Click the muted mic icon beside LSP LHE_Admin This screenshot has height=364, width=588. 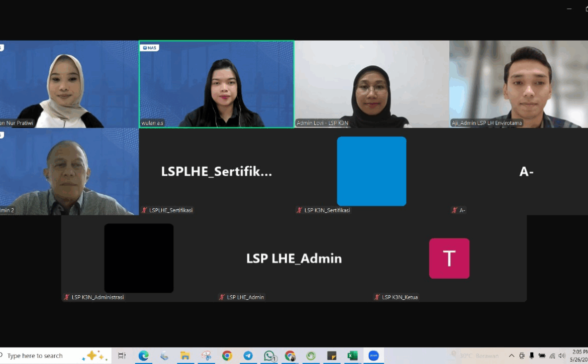[x=222, y=297]
